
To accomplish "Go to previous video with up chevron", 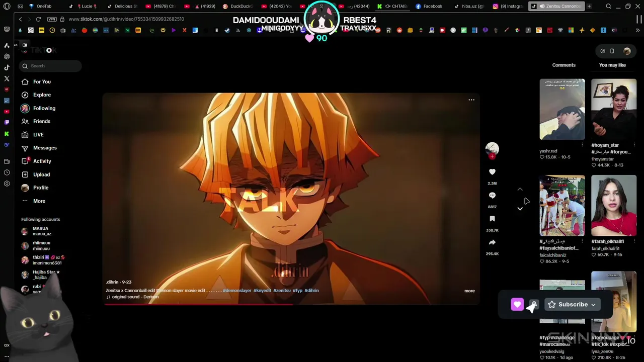I will click(520, 190).
